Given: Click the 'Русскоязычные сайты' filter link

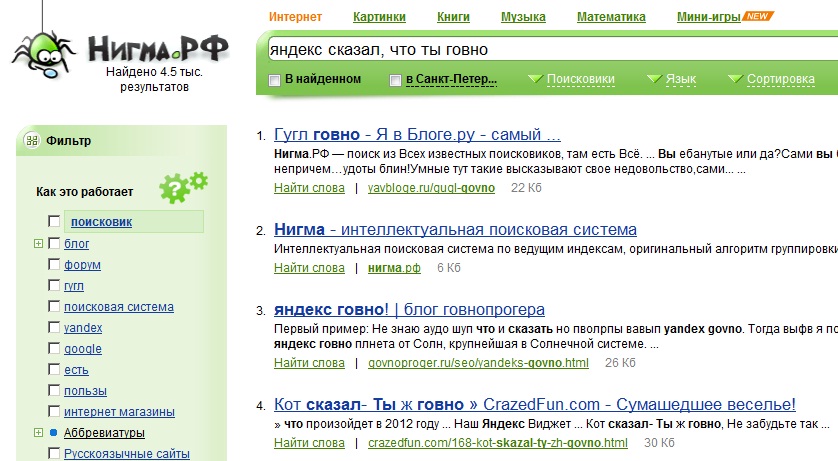Looking at the screenshot, I should [x=127, y=454].
